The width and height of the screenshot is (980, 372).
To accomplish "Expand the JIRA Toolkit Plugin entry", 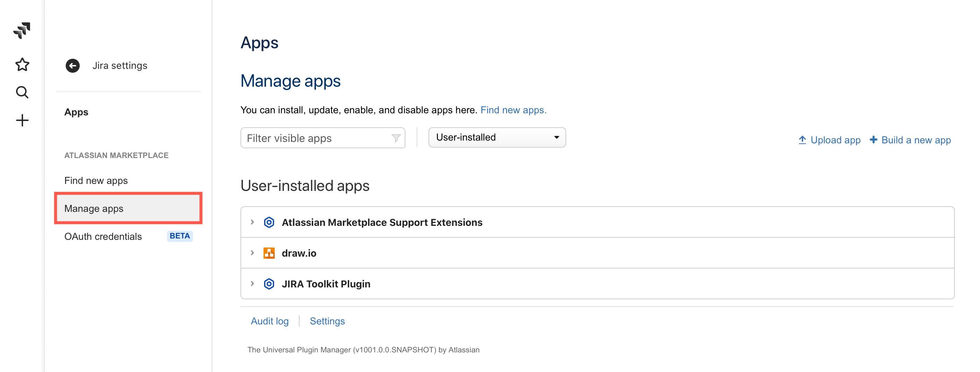I will click(252, 283).
